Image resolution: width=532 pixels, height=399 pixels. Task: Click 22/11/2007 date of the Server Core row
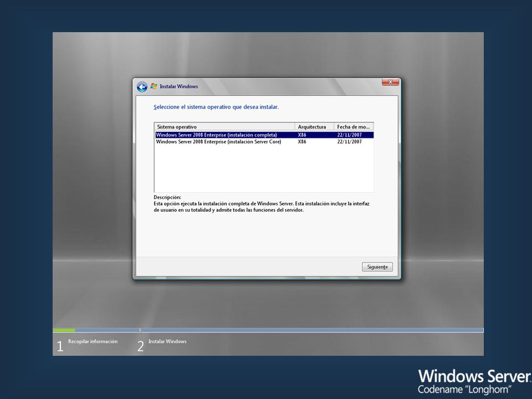click(350, 141)
